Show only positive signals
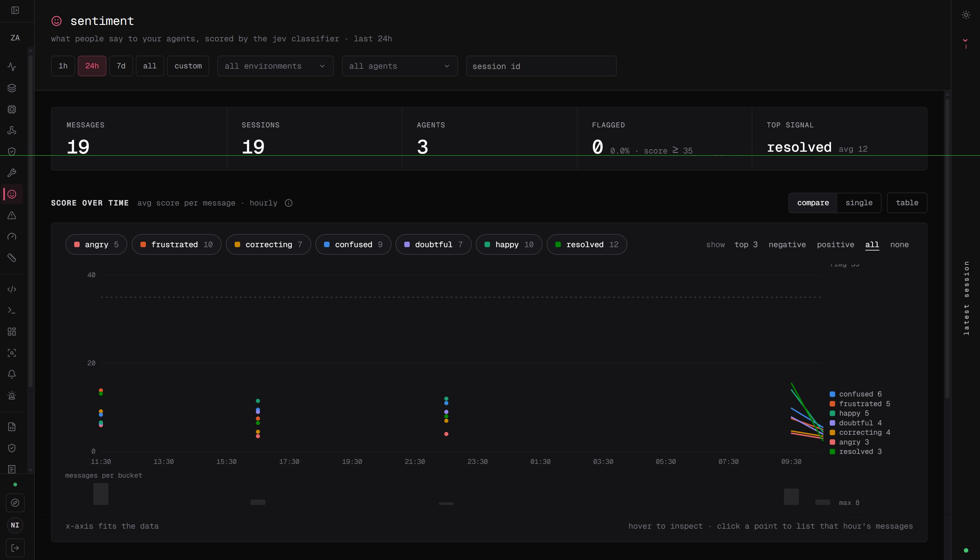This screenshot has height=560, width=980. pos(835,245)
